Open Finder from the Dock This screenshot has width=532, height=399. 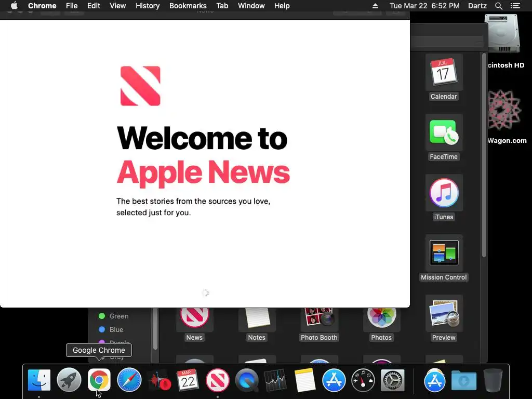click(39, 380)
